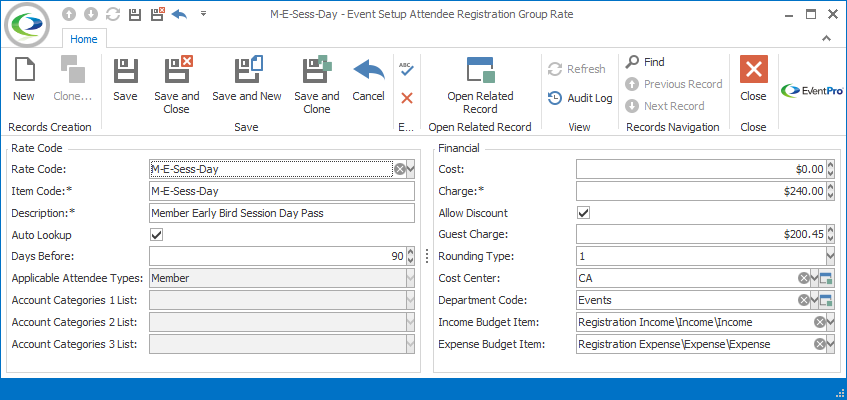Click the red X icon below spell check
The width and height of the screenshot is (847, 400).
[x=407, y=98]
